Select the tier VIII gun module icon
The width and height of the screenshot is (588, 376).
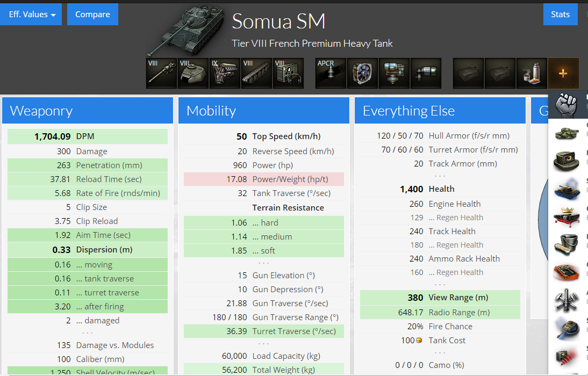click(161, 73)
